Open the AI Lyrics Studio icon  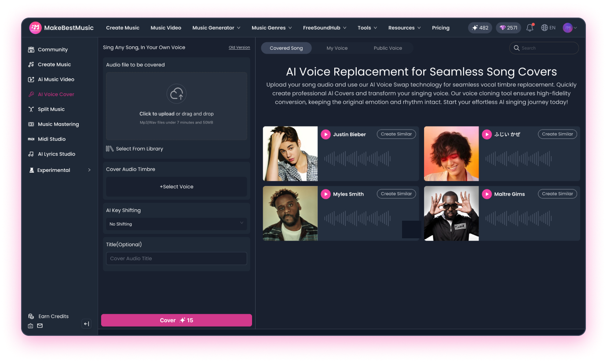tap(31, 154)
